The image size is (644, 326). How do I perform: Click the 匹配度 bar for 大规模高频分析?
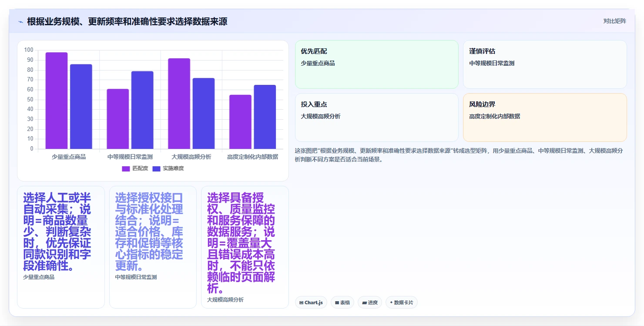179,104
